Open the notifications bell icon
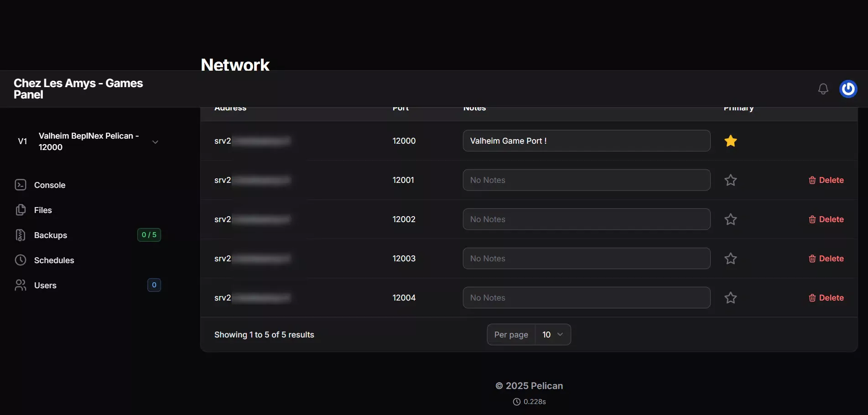The height and width of the screenshot is (415, 868). point(823,89)
